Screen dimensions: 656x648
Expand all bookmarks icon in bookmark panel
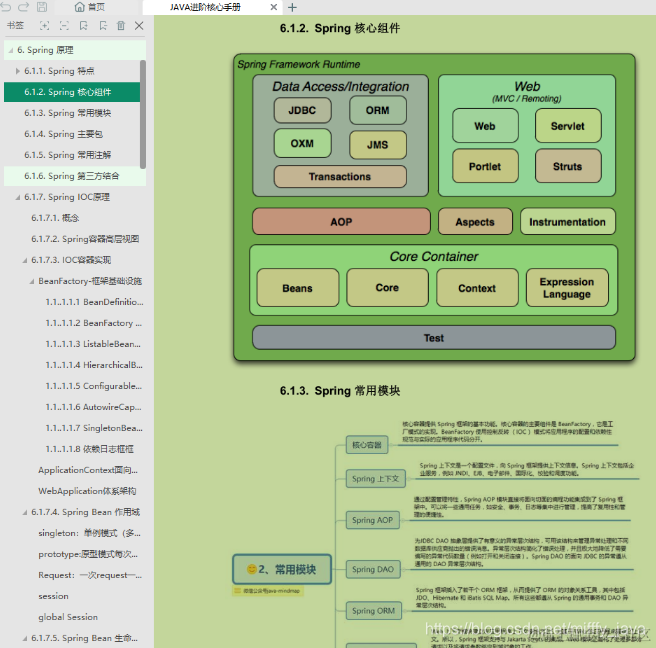point(44,26)
